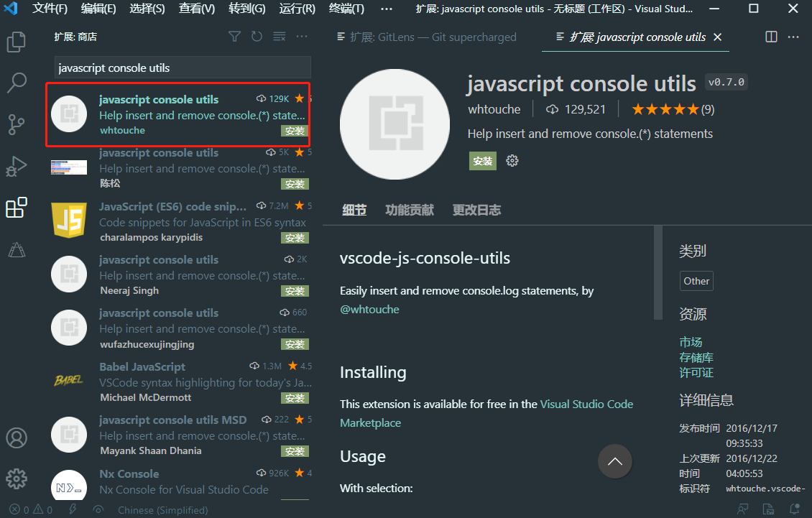Open the notifications bell
The width and height of the screenshot is (812, 518).
794,509
